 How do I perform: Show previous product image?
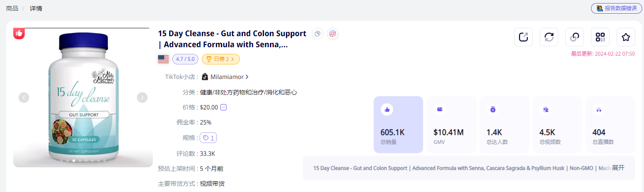point(24,98)
